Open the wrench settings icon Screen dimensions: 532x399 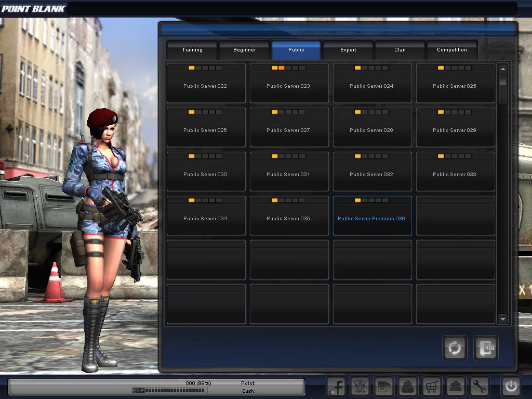tap(480, 387)
